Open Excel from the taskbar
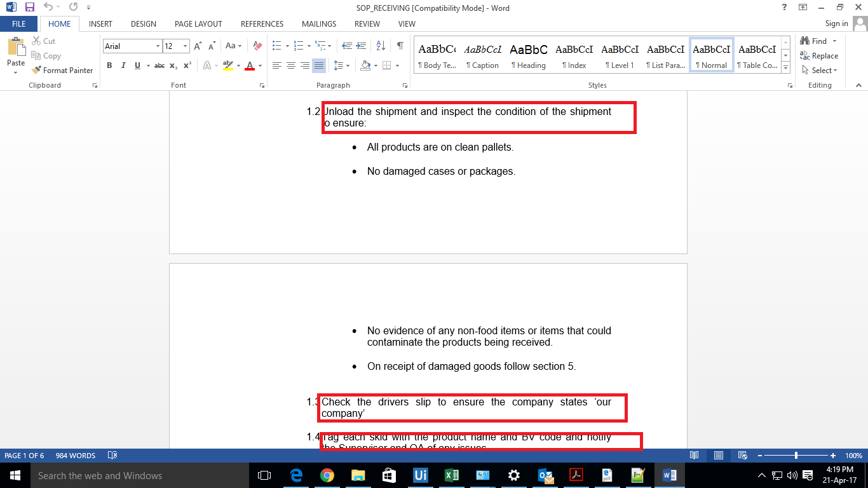The width and height of the screenshot is (868, 488). pos(452,475)
